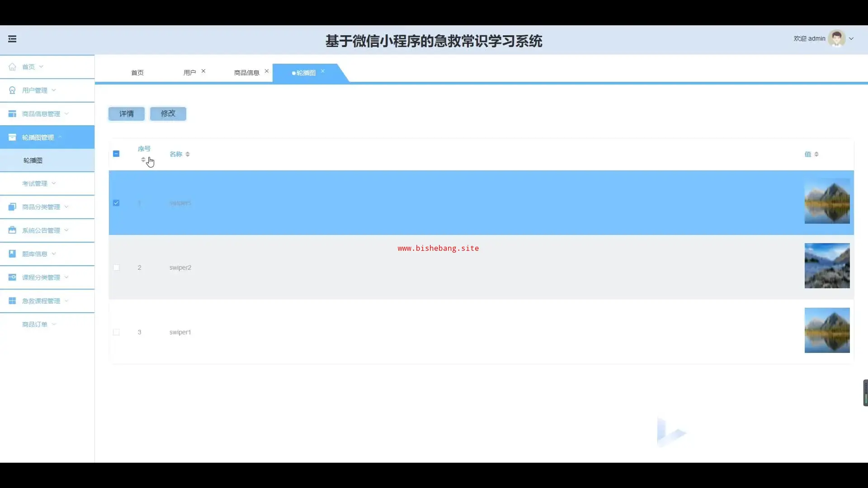
Task: Click the 详情 button
Action: point(127,114)
